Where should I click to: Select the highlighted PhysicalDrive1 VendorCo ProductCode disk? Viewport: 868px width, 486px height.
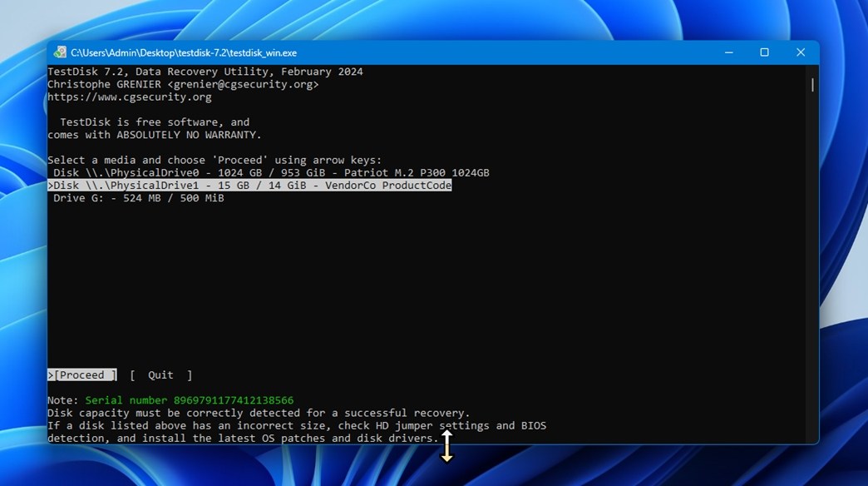tap(249, 186)
